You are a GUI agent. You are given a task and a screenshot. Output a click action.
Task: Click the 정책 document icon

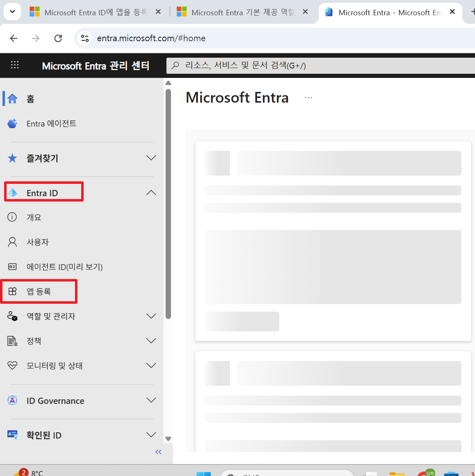[12, 341]
